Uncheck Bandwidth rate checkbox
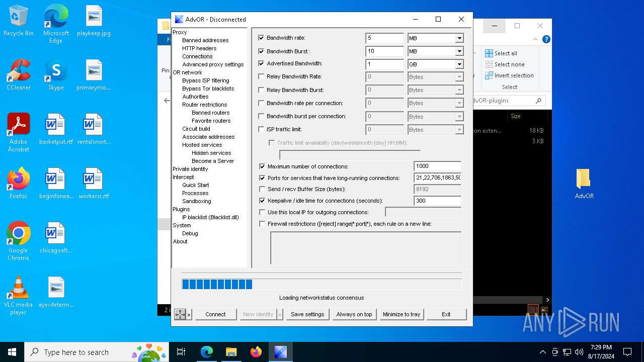This screenshot has width=644, height=362. pos(261,38)
